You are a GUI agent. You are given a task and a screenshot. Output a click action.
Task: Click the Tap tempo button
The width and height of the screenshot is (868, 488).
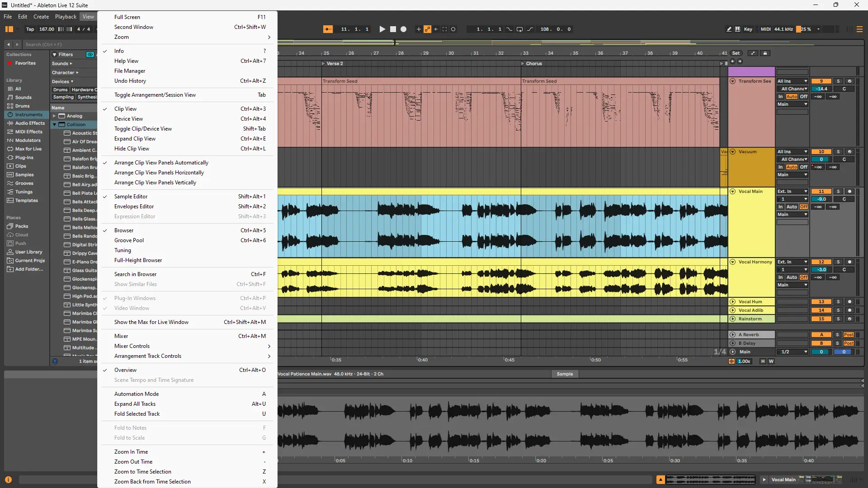tap(30, 29)
